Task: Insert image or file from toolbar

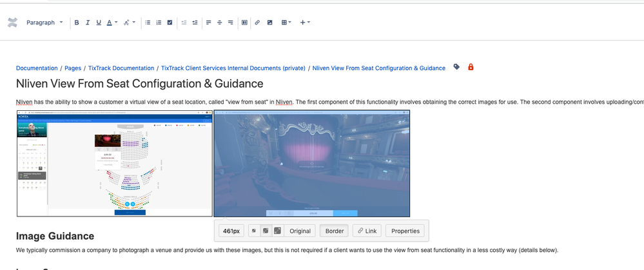Action: [x=270, y=23]
